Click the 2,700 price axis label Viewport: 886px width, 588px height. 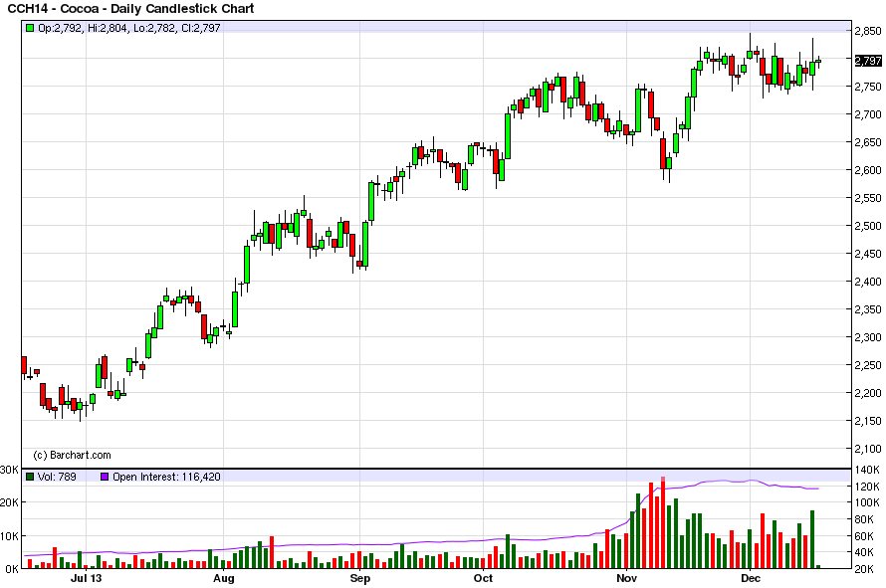pyautogui.click(x=868, y=114)
